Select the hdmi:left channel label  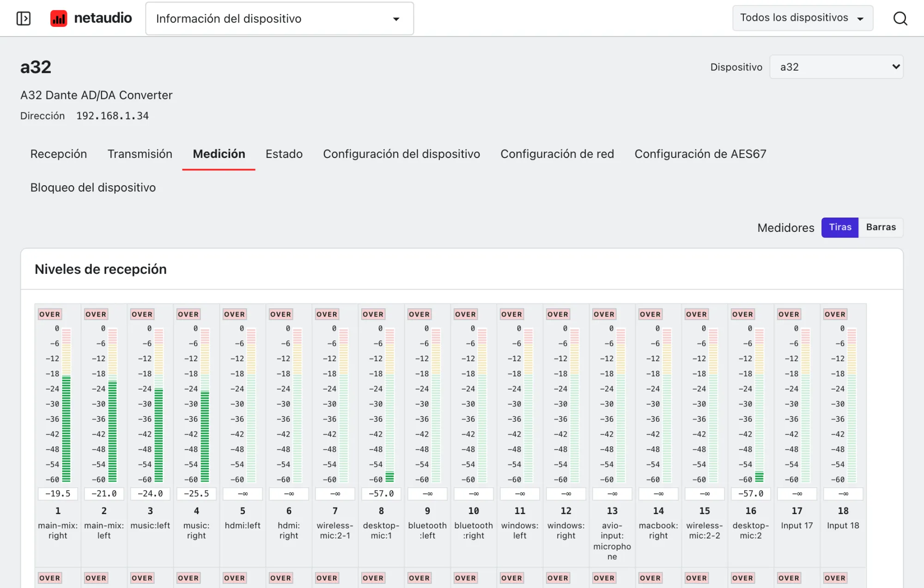pos(243,526)
